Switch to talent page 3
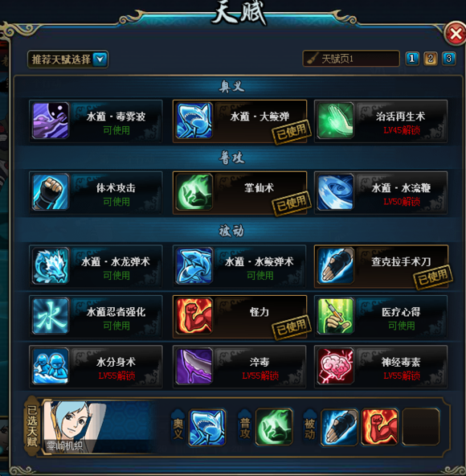This screenshot has height=476, width=466. [x=448, y=58]
